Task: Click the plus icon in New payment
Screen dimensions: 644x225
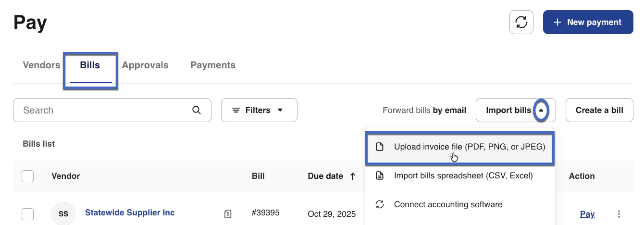Action: pos(557,22)
